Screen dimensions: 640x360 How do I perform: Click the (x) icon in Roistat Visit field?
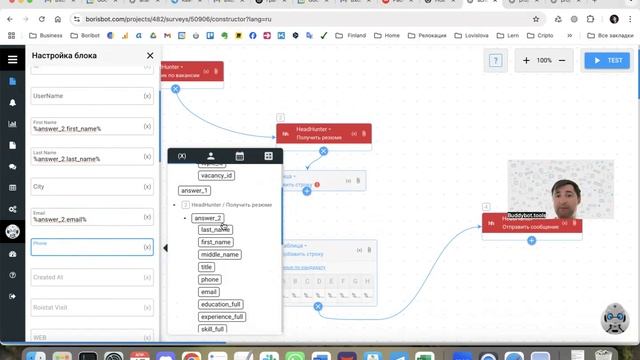pos(147,307)
